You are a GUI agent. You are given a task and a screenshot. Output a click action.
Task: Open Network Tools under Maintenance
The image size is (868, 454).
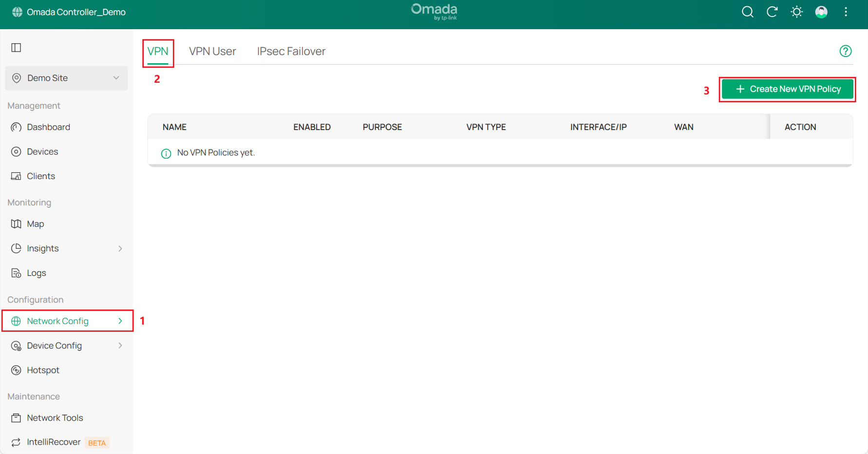[55, 418]
